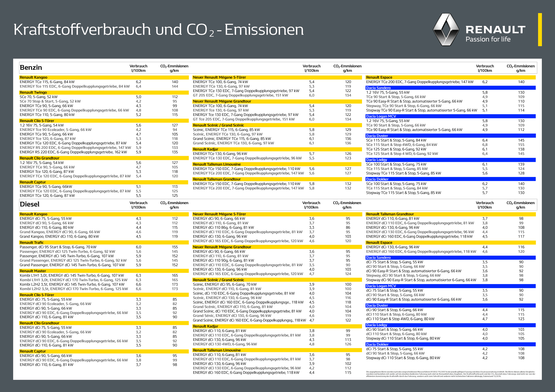Click CO2 value 155 in Passenger dCi 95 row
The height and width of the screenshot is (392, 555).
(x=175, y=247)
